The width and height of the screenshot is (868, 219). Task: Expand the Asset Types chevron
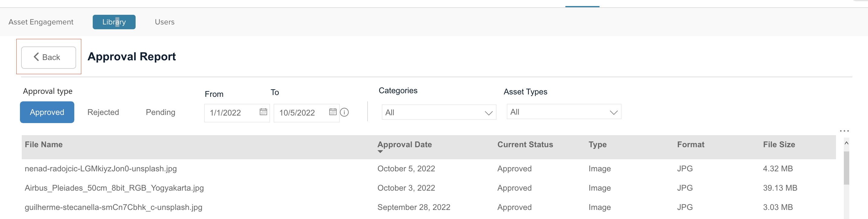[613, 112]
